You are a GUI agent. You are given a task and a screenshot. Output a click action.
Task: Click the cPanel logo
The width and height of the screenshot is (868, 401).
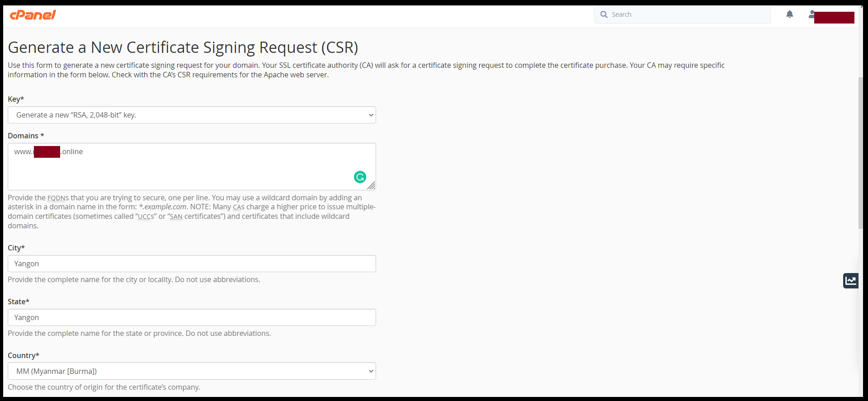click(33, 15)
